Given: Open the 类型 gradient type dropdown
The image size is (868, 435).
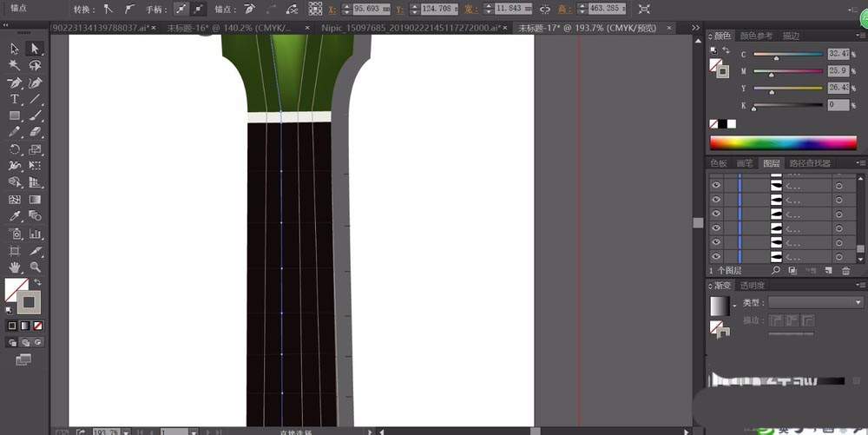Looking at the screenshot, I should pyautogui.click(x=816, y=302).
